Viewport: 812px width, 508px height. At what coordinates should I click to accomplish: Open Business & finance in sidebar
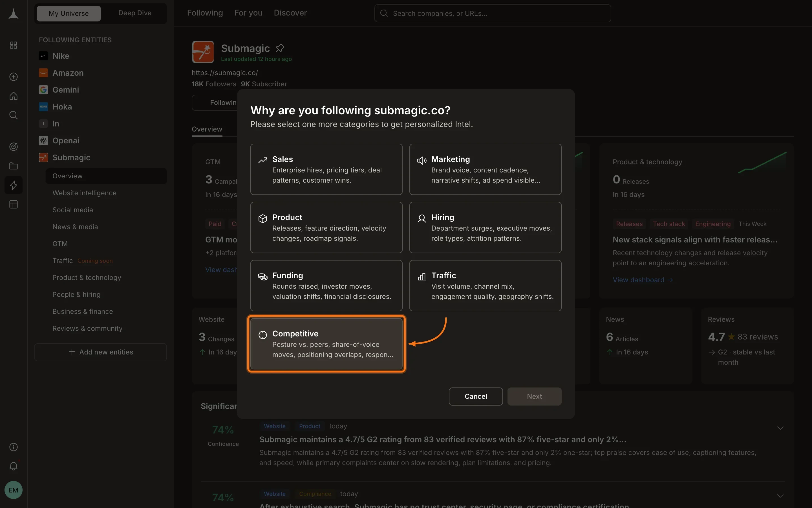[83, 312]
